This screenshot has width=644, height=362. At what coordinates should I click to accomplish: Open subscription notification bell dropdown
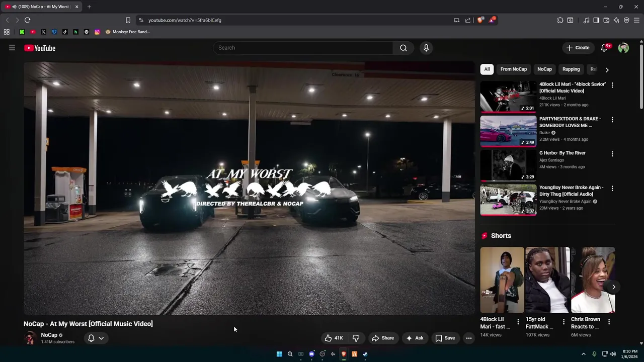(96, 338)
